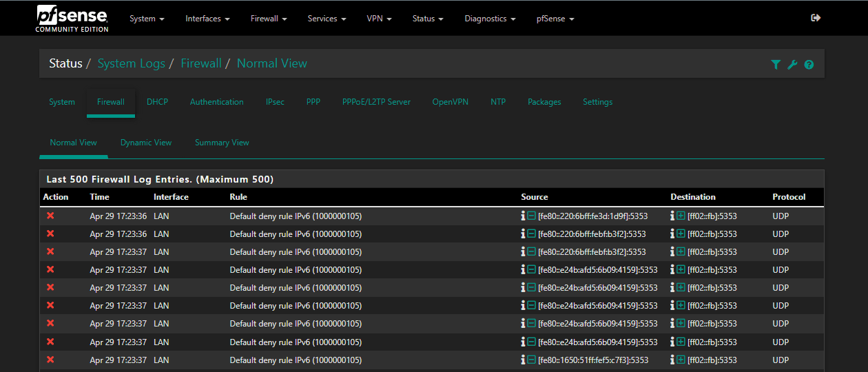Click info icon beside first destination ff02::fb
The width and height of the screenshot is (868, 372).
[673, 216]
